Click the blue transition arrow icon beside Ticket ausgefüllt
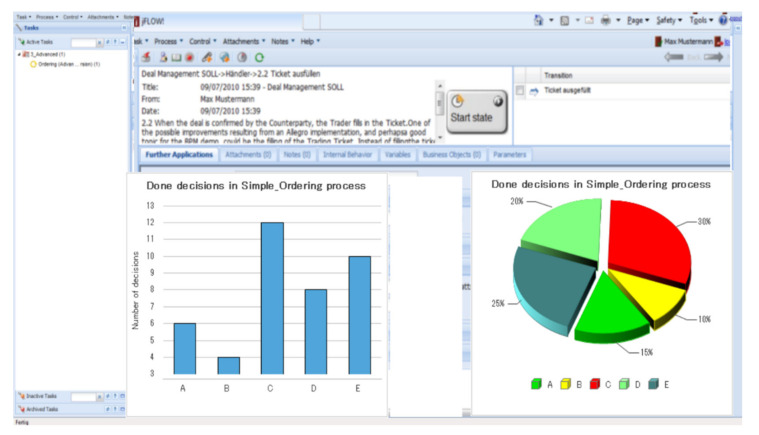The image size is (759, 435). coord(534,91)
